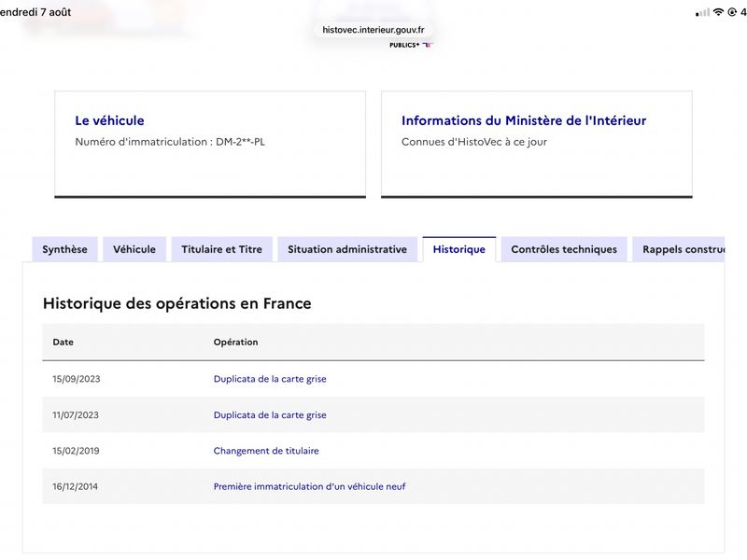
Task: Click the Historique des opérations en France heading
Action: click(x=176, y=303)
